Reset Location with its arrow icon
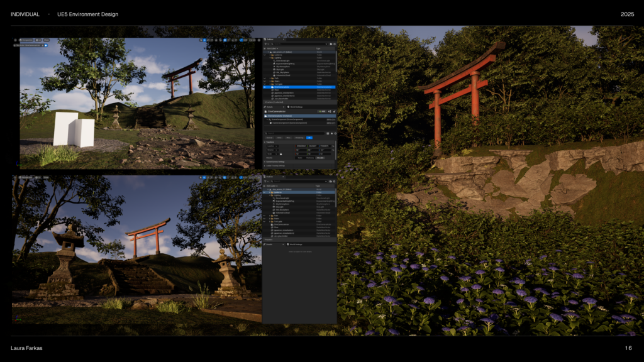Image resolution: width=644 pixels, height=362 pixels. [333, 146]
